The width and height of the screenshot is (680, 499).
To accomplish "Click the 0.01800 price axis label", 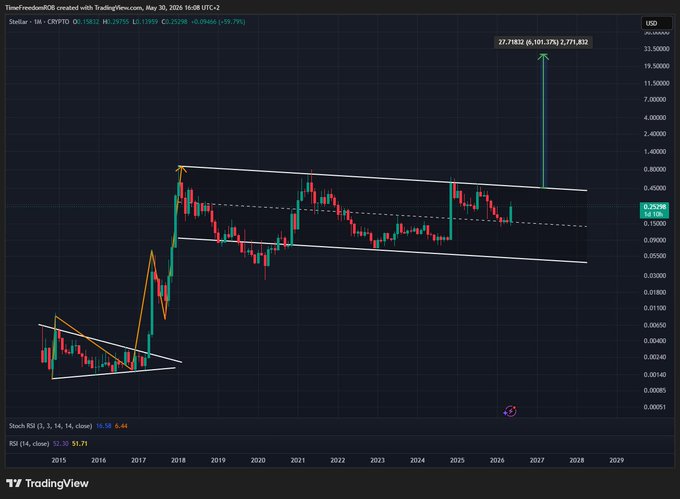I will [x=655, y=293].
